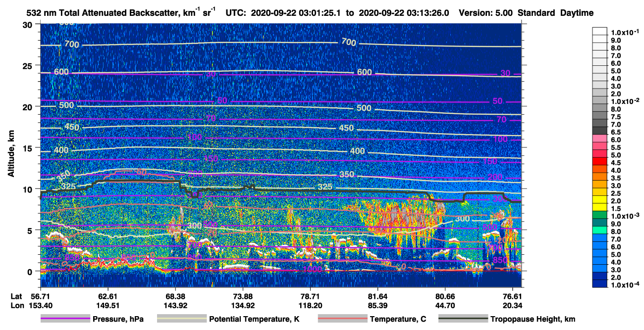The width and height of the screenshot is (644, 330).
Task: Click the colorbar label '1.0x10-2'
Action: tap(625, 101)
